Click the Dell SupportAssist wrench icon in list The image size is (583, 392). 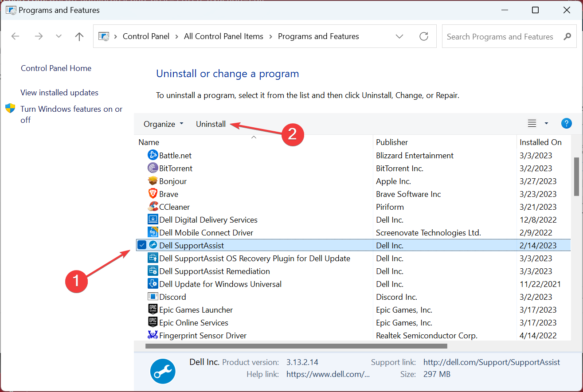[153, 245]
